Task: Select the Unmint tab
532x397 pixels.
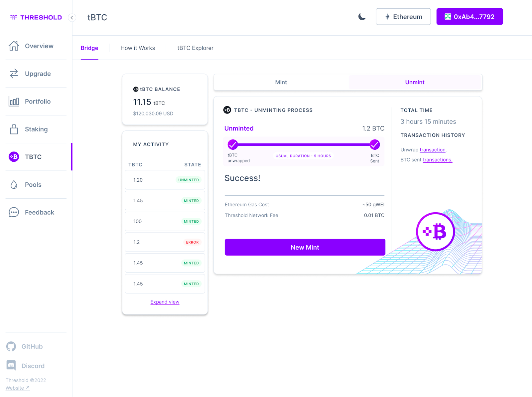Action: (415, 82)
